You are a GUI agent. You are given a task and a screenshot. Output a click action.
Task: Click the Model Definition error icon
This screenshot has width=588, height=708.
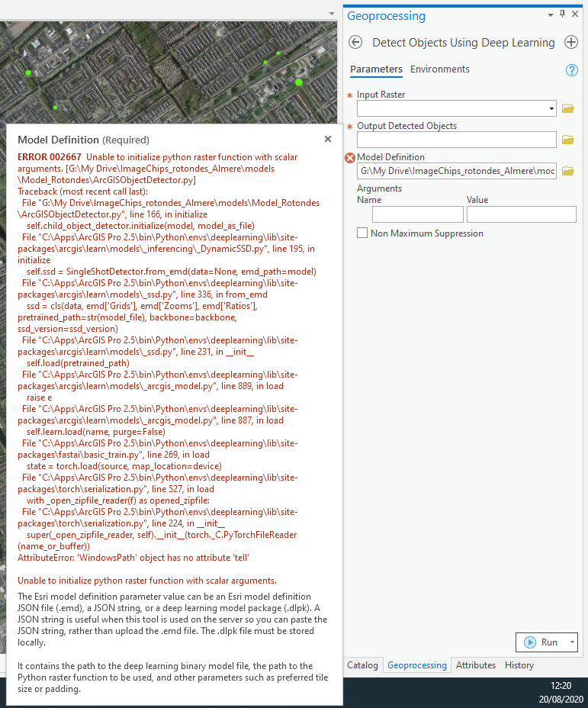[x=350, y=158]
